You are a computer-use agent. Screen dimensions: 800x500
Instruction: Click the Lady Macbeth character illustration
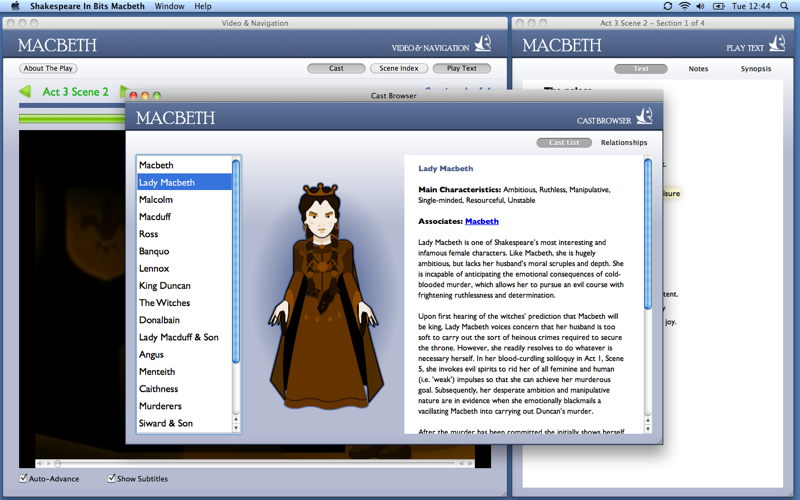tap(322, 296)
